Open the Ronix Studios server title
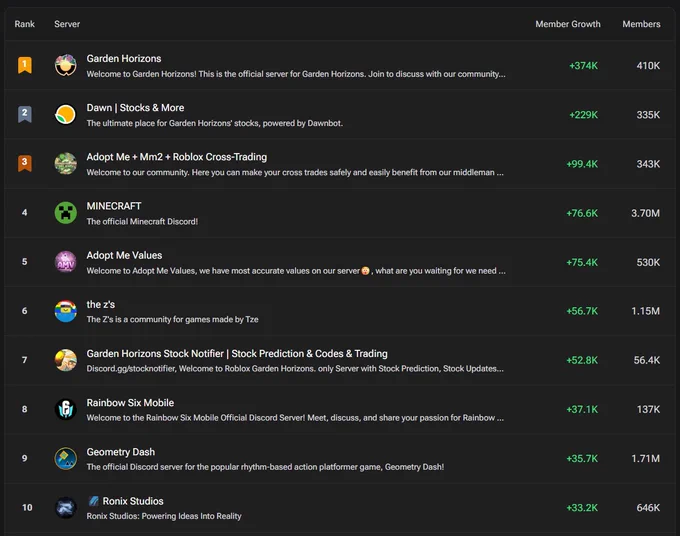The height and width of the screenshot is (536, 680). [x=133, y=501]
